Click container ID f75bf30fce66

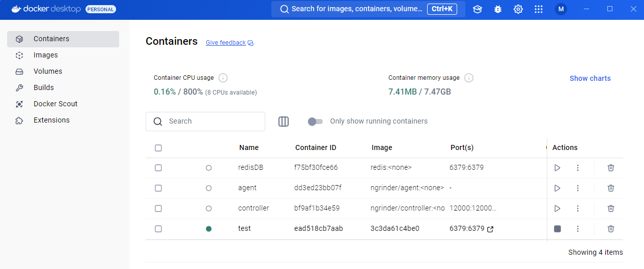point(316,167)
